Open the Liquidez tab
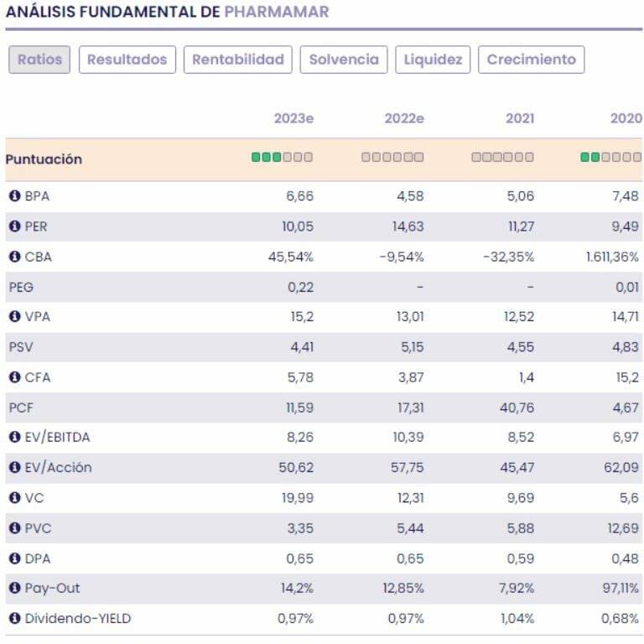The width and height of the screenshot is (644, 644). pos(433,60)
